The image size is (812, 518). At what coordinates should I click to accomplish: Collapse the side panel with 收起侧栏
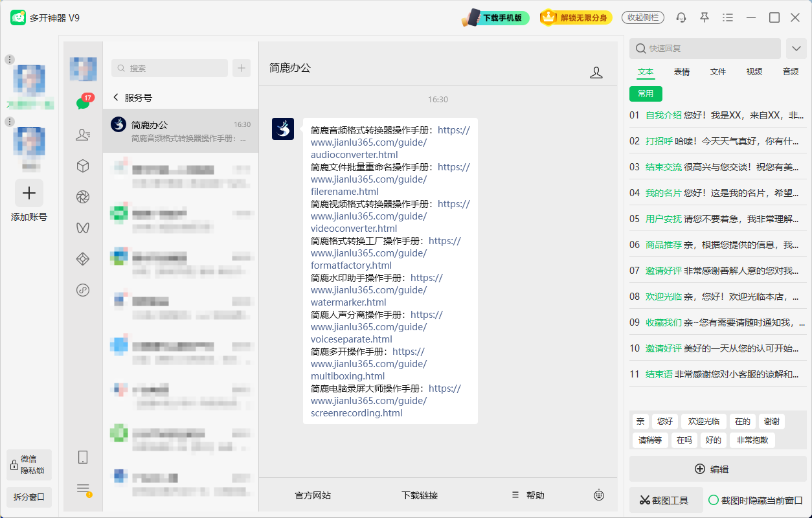click(x=642, y=17)
